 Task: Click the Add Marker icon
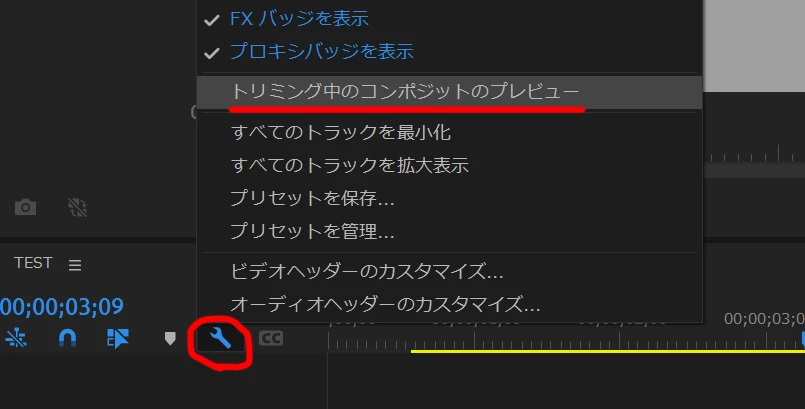170,339
